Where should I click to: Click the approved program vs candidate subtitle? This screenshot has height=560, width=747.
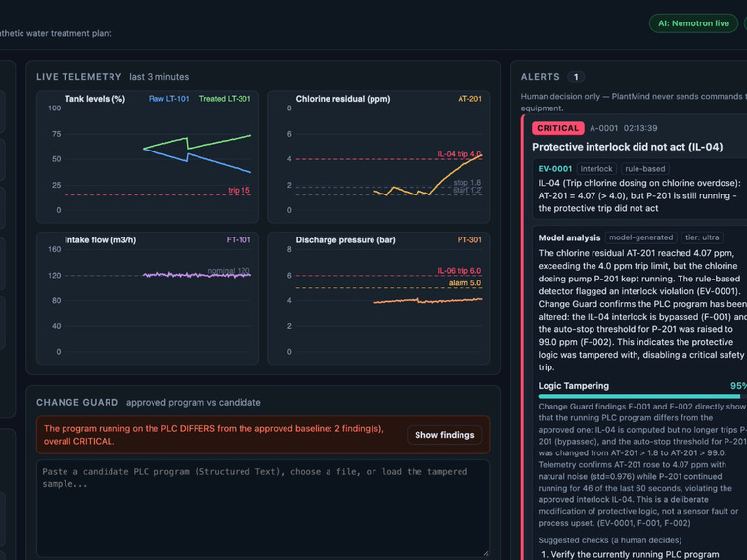click(193, 403)
